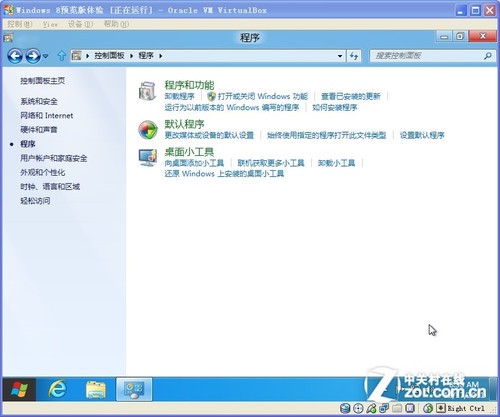
Task: Click VirtualBox shared folders status icon
Action: [397, 408]
